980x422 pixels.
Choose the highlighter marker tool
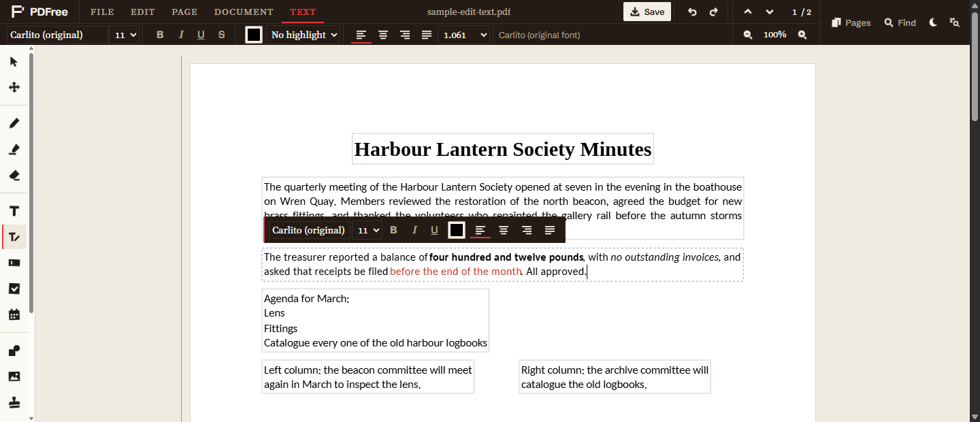tap(14, 149)
